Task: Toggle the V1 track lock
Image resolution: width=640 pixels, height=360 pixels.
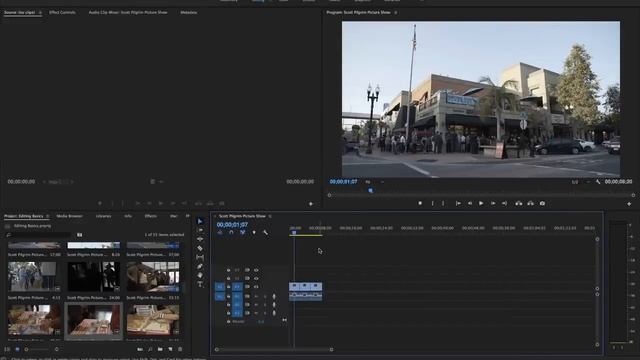Action: pyautogui.click(x=229, y=287)
